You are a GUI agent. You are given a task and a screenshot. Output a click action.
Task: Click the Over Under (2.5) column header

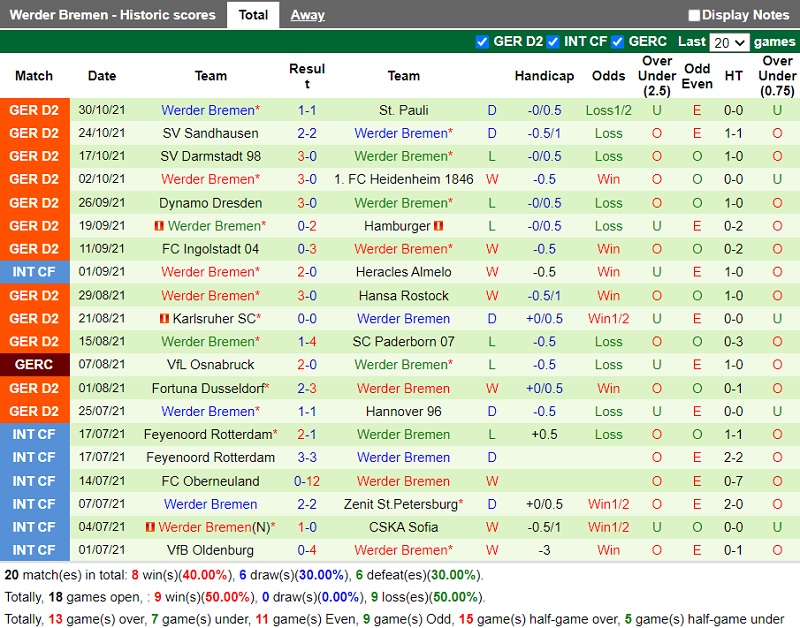[x=657, y=76]
